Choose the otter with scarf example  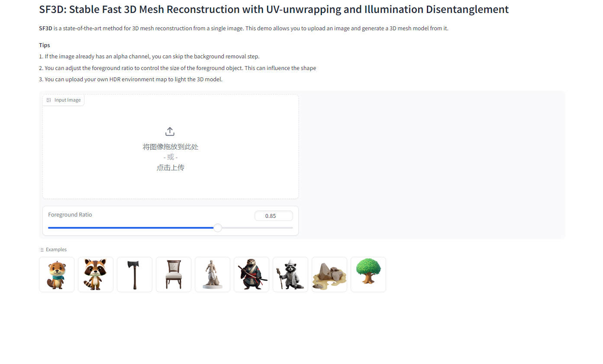[57, 275]
